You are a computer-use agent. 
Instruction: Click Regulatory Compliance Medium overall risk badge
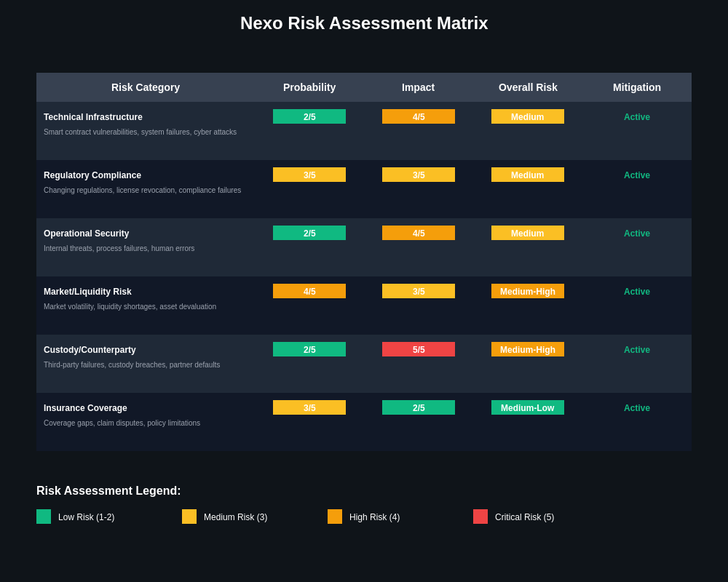click(x=528, y=175)
